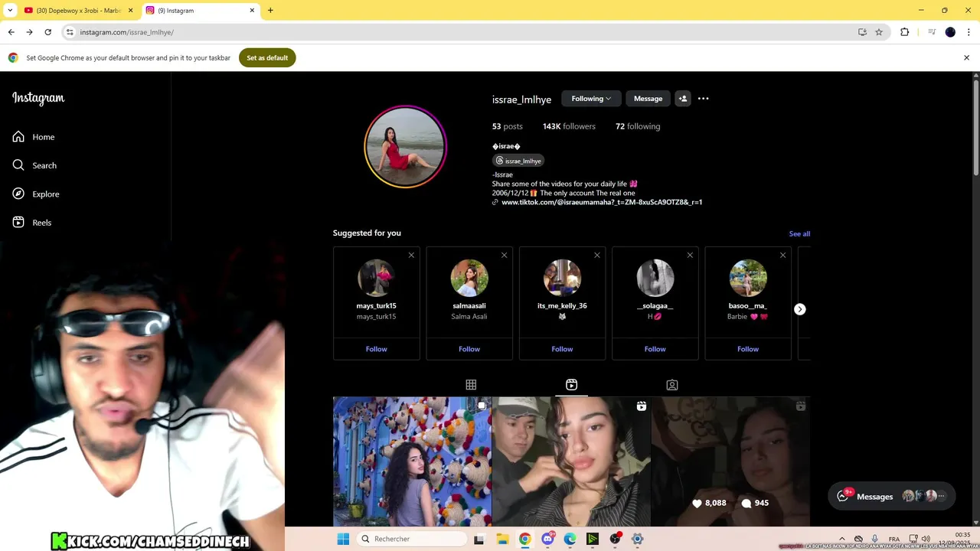The image size is (980, 551).
Task: Open salmaasali profile avatar
Action: point(469,278)
